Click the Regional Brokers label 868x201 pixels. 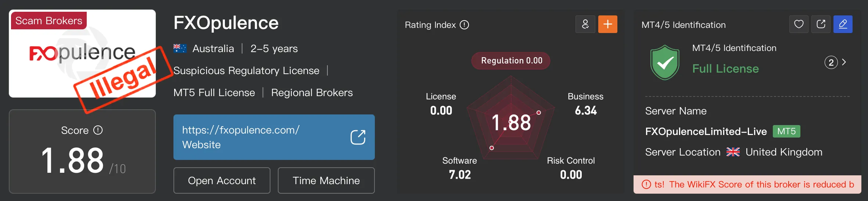[x=312, y=92]
